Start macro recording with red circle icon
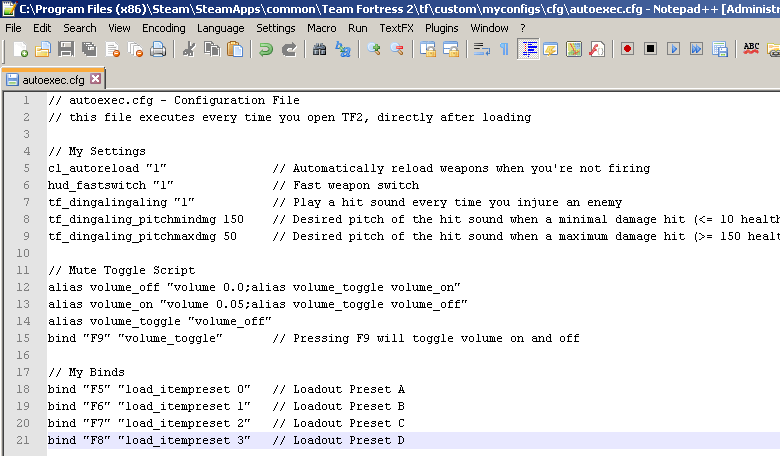The image size is (780, 456). pos(628,49)
